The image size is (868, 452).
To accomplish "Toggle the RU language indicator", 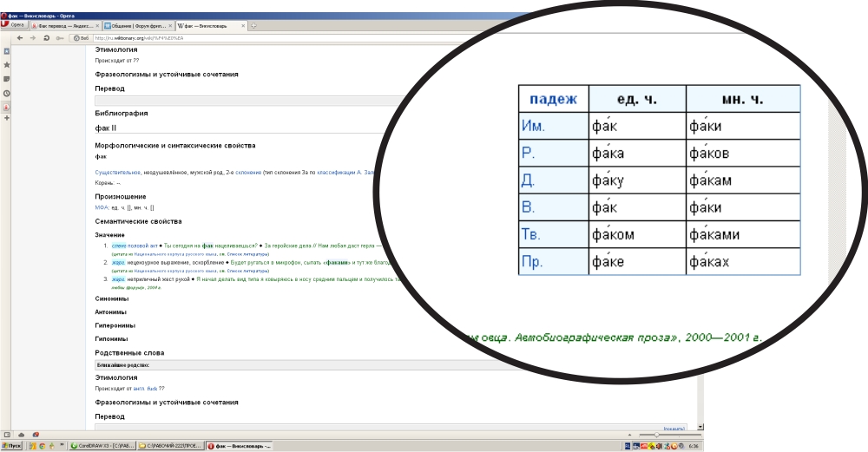I will pyautogui.click(x=628, y=446).
